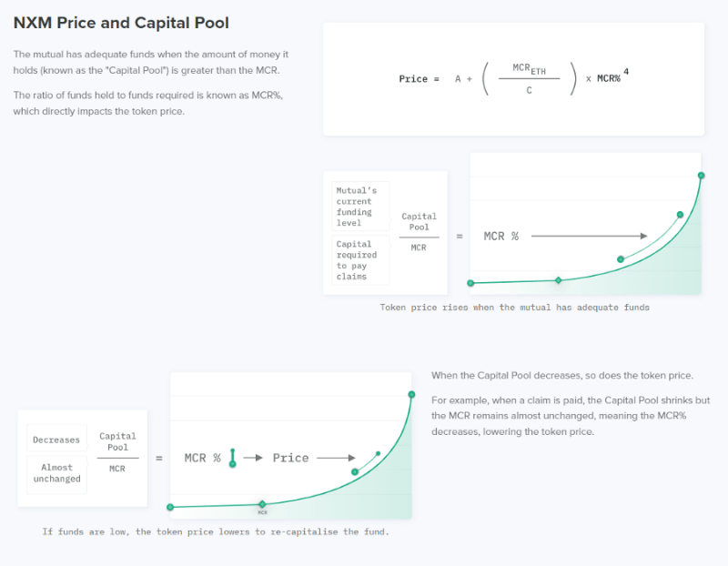728x566 pixels.
Task: Click the "MCR %" label in upper chart
Action: [x=500, y=237]
